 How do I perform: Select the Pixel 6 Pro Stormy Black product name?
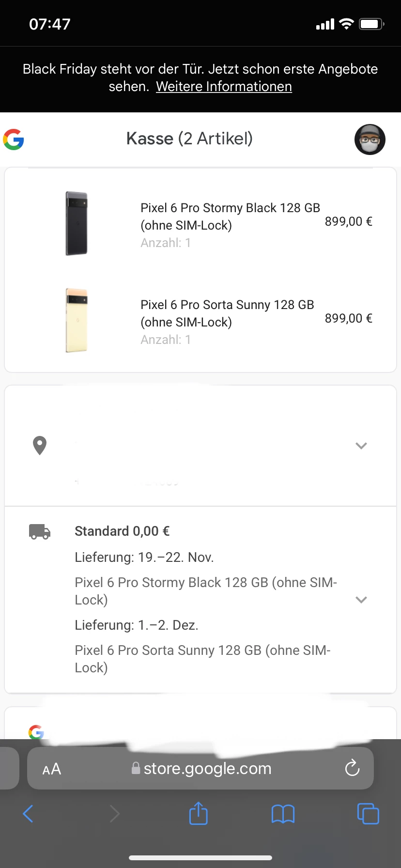pyautogui.click(x=230, y=217)
